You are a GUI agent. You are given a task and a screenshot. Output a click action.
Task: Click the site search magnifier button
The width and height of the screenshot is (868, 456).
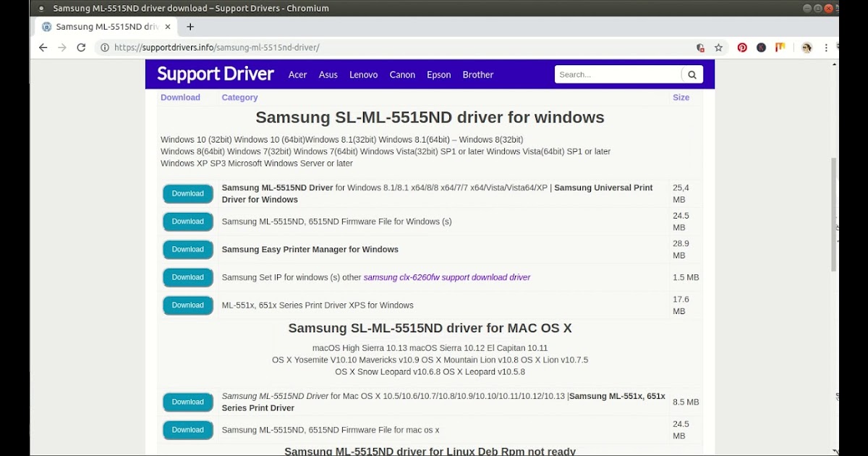click(692, 75)
